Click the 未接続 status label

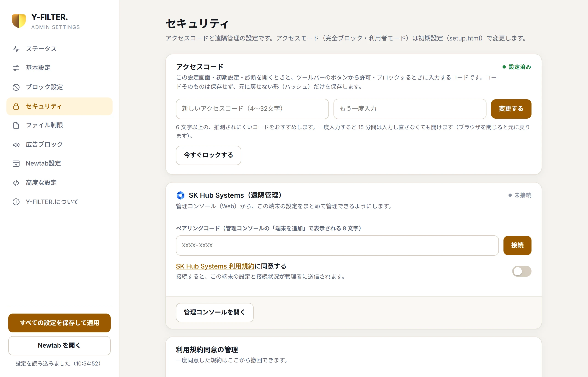click(520, 195)
